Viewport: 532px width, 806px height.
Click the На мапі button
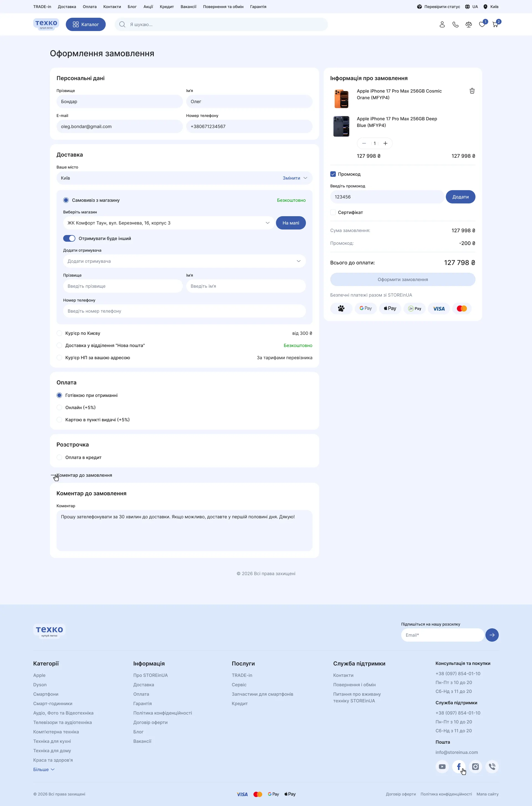point(291,223)
